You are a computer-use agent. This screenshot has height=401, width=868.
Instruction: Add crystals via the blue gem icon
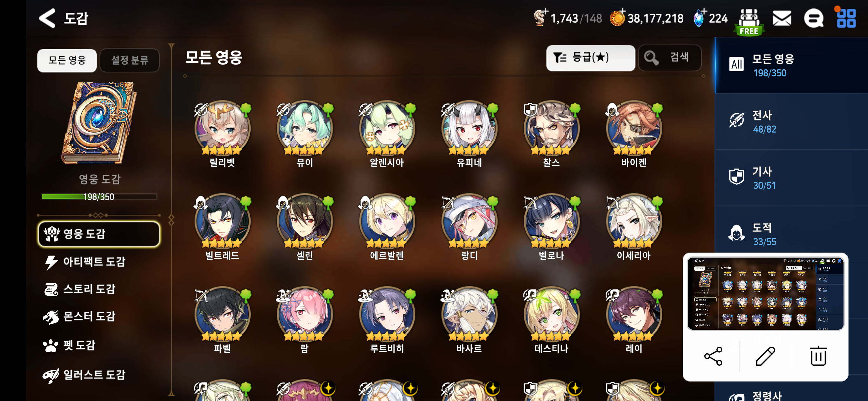pyautogui.click(x=699, y=18)
